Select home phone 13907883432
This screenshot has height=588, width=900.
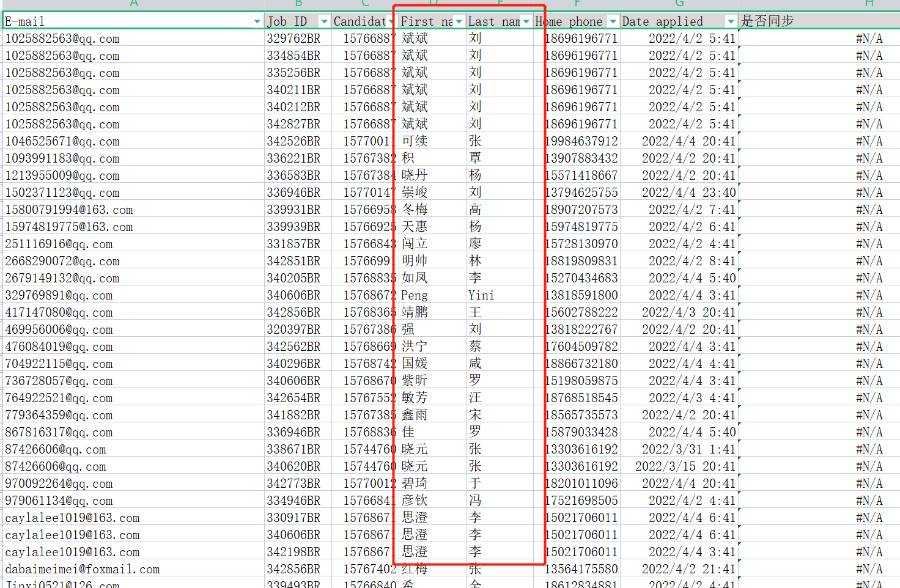point(581,158)
